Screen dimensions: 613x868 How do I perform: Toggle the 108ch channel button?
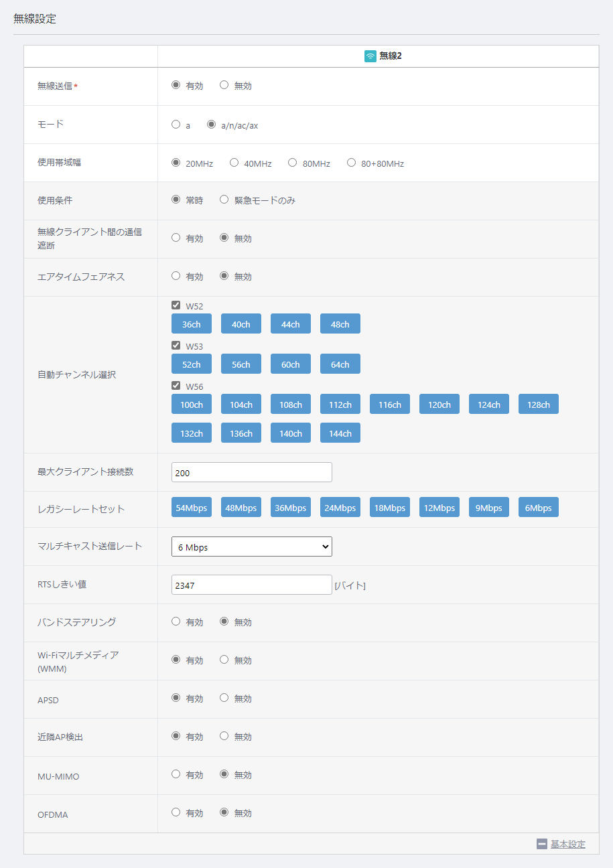(291, 404)
